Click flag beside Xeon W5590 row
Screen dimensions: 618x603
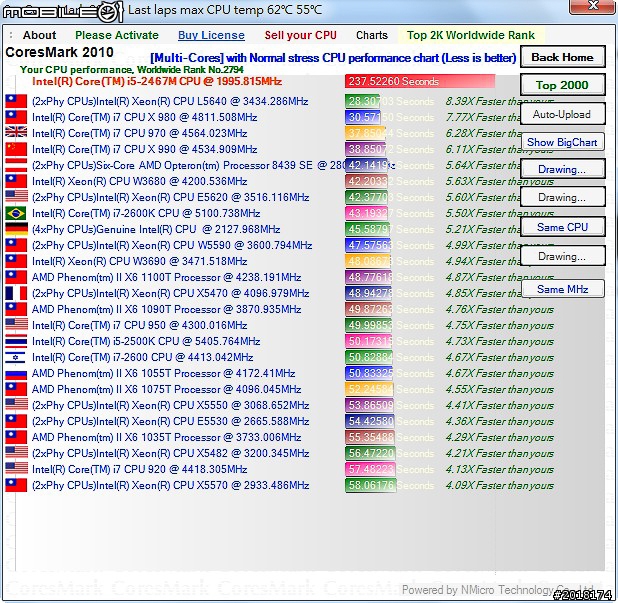point(16,245)
